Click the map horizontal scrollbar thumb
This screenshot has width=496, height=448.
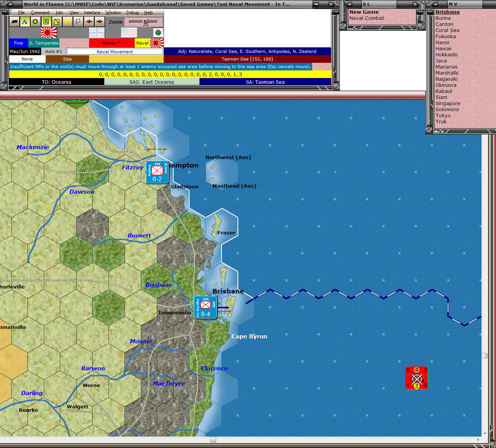(213, 440)
